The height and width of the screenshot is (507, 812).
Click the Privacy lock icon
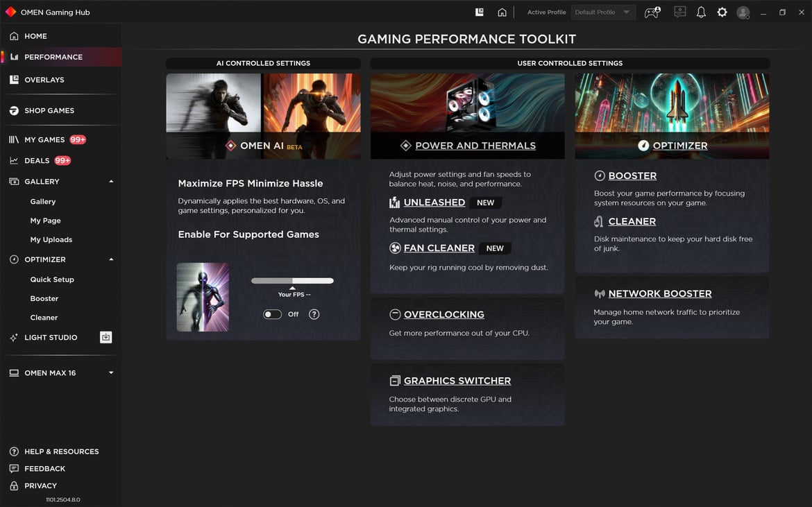(14, 485)
